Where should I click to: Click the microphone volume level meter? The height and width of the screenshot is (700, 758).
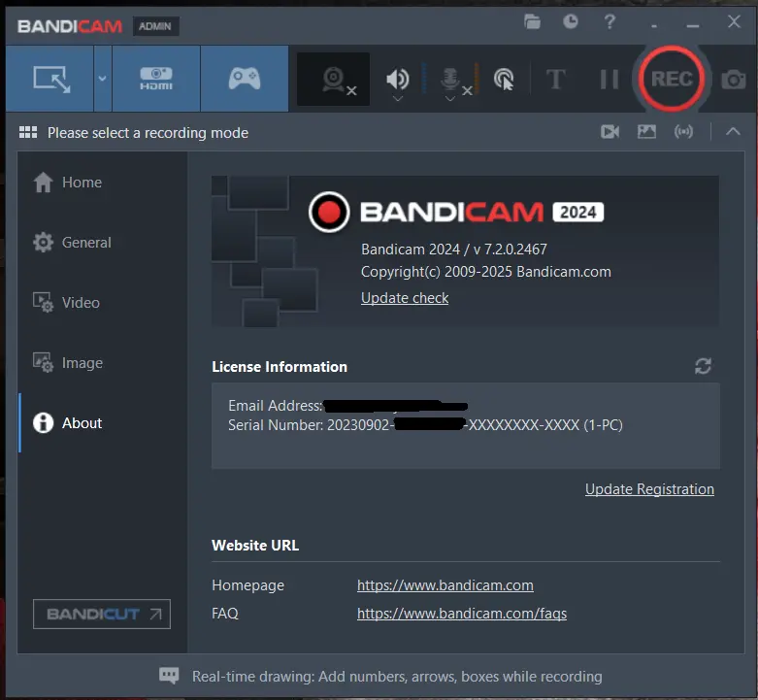[x=477, y=79]
